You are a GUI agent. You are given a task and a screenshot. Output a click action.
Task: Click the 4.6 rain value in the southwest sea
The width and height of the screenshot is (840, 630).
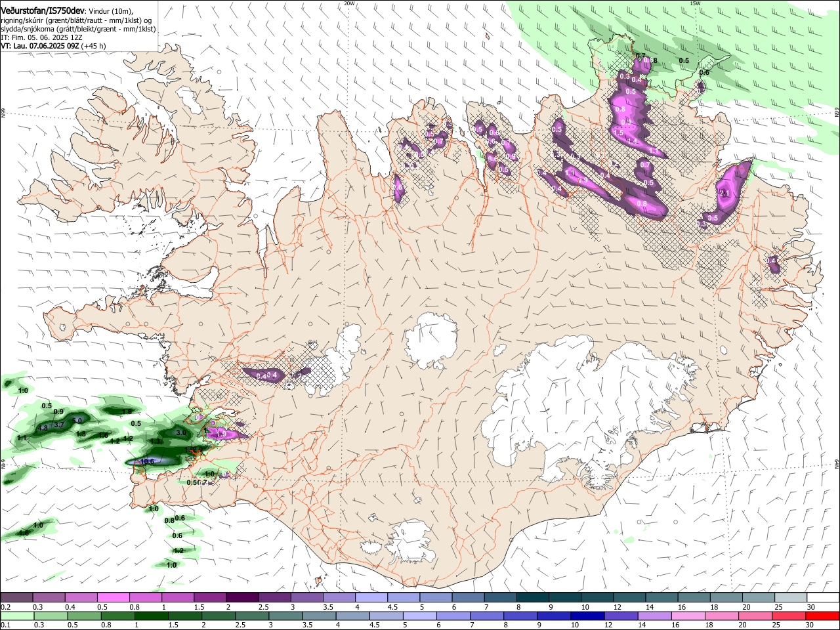point(23,533)
